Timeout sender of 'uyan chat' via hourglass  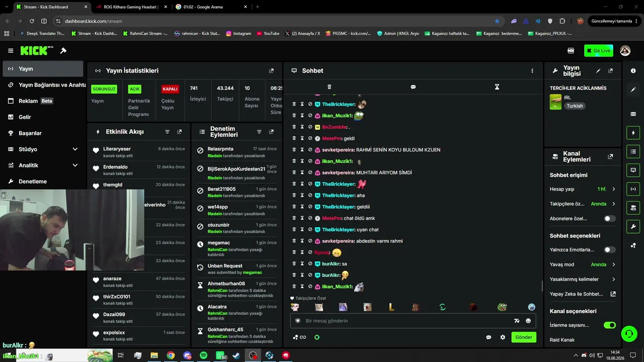pos(302,230)
